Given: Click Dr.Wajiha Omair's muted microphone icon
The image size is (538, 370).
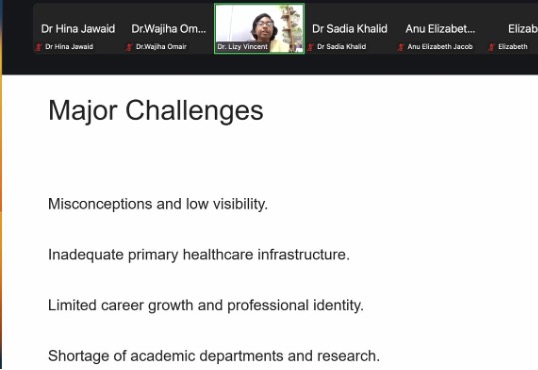Looking at the screenshot, I should pos(129,47).
